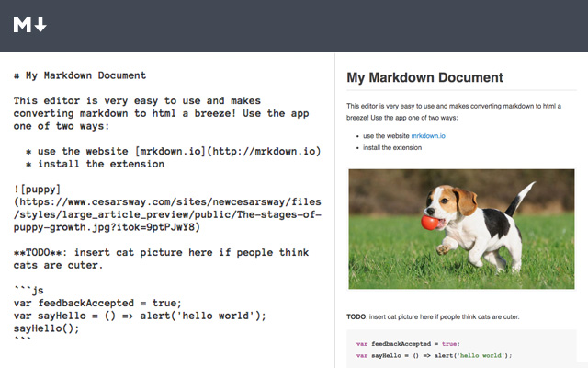The image size is (588, 368).
Task: Click the '```js' code fence line
Action: (28, 291)
